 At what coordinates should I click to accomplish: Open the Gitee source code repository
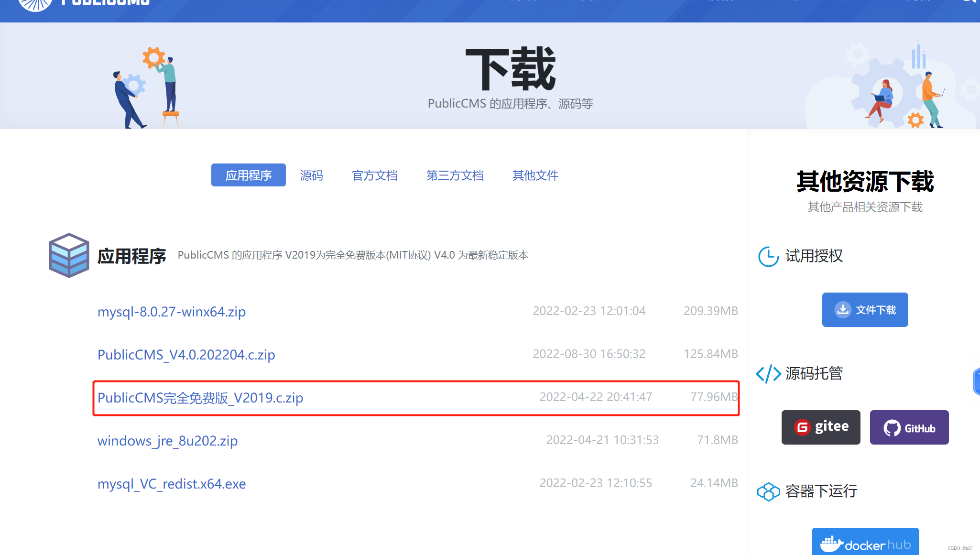[820, 427]
